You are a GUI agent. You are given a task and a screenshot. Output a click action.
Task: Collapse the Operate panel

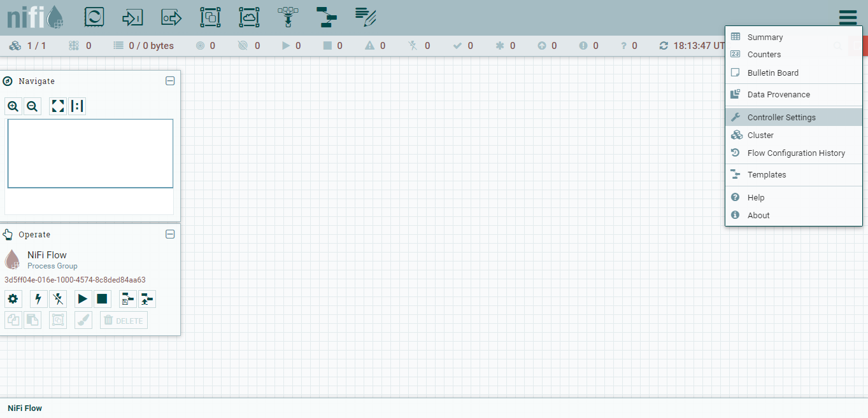pyautogui.click(x=170, y=234)
